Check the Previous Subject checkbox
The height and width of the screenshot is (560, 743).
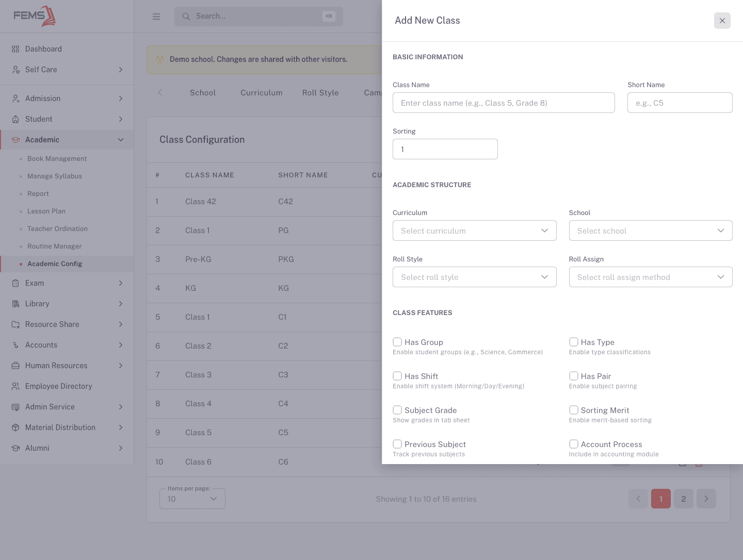[x=397, y=444]
